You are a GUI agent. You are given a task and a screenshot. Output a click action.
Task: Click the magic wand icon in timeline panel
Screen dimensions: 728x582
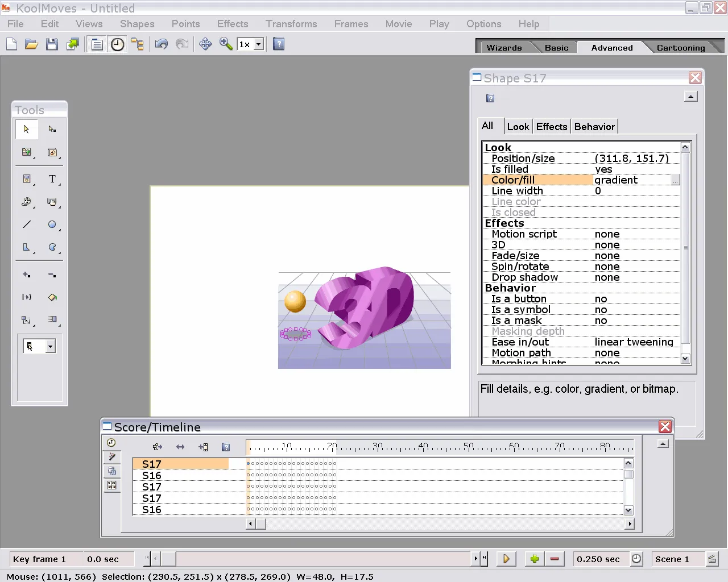click(x=111, y=456)
